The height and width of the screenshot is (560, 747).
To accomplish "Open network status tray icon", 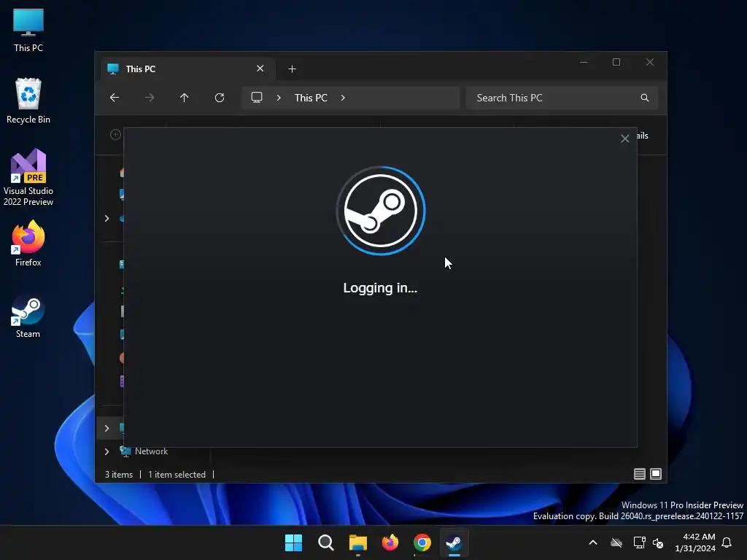I will [x=639, y=542].
